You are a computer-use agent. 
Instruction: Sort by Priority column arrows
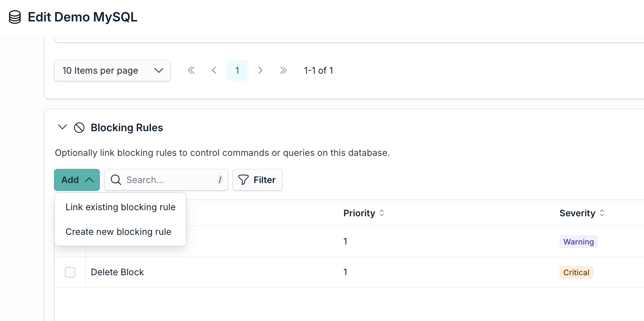382,213
